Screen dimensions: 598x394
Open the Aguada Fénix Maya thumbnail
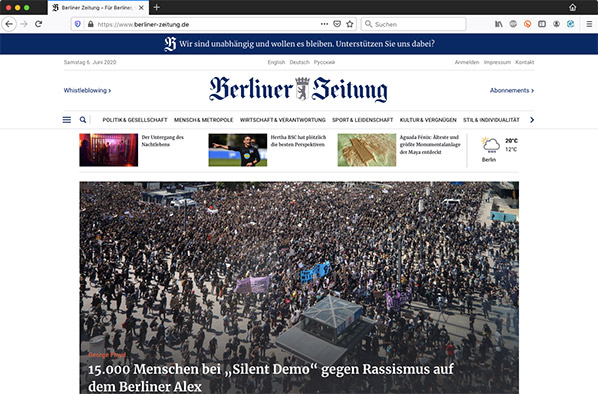tap(367, 150)
